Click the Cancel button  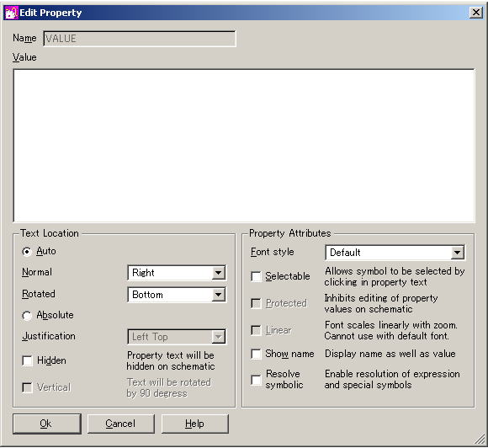pos(121,424)
